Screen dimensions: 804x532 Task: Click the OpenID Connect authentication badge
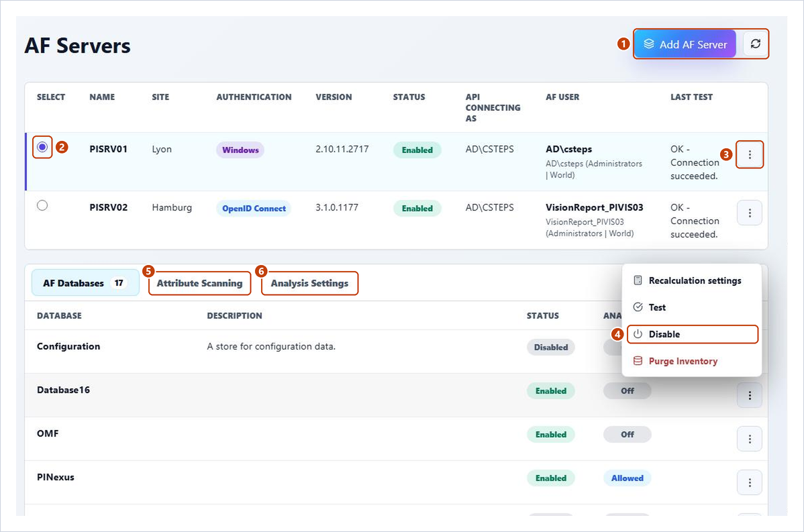254,208
